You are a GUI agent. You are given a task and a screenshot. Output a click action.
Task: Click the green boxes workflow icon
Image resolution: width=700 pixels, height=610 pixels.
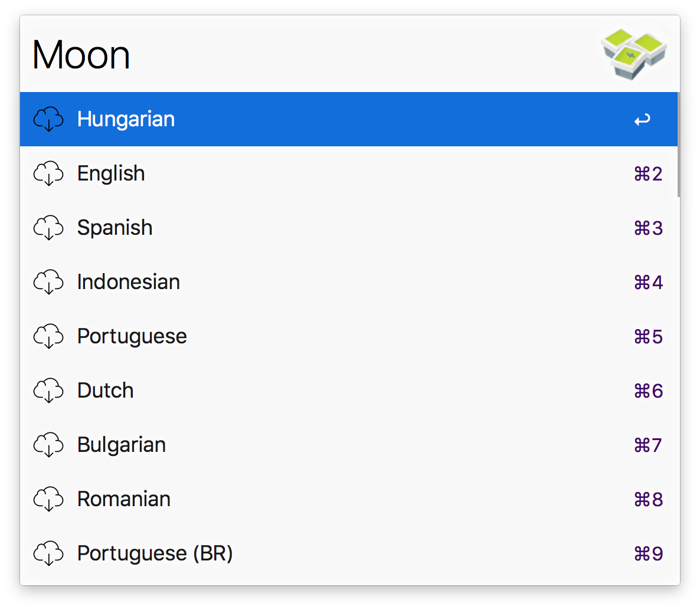click(x=633, y=55)
